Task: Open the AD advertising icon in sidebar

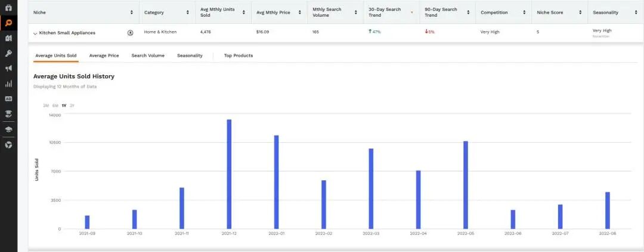Action: tap(8, 99)
